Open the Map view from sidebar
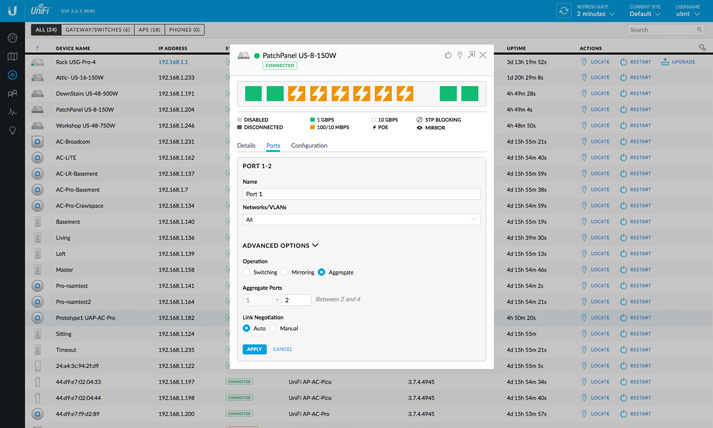Viewport: 713px width, 428px height. coord(12,56)
